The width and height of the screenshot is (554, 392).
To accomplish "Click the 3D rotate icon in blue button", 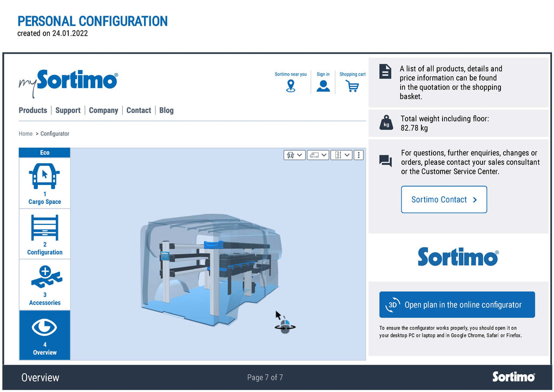I will pos(393,305).
